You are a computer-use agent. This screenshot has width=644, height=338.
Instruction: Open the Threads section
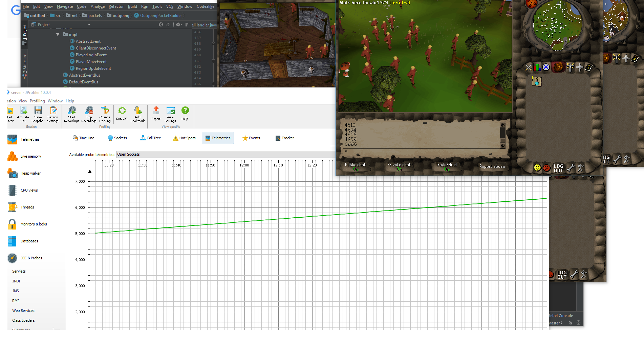coord(21,207)
